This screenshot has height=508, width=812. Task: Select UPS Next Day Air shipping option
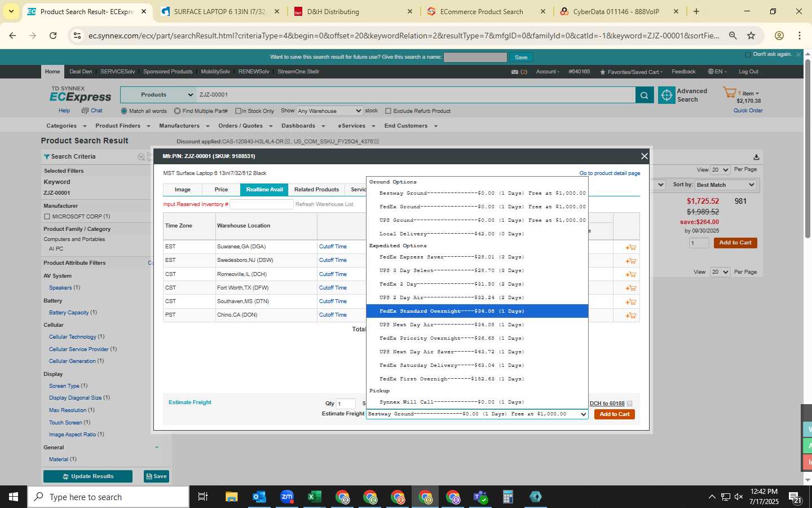[x=477, y=325]
